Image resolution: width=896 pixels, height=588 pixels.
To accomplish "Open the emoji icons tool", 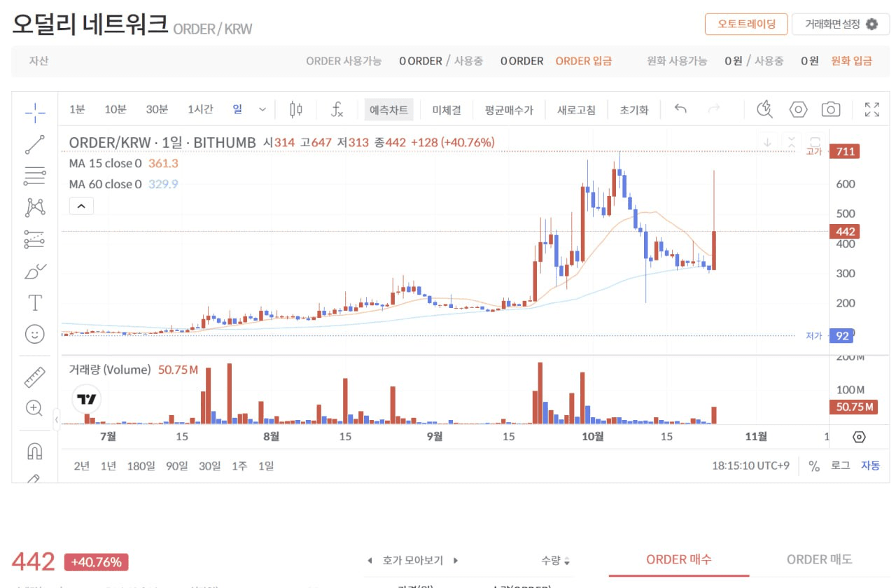I will 34,334.
